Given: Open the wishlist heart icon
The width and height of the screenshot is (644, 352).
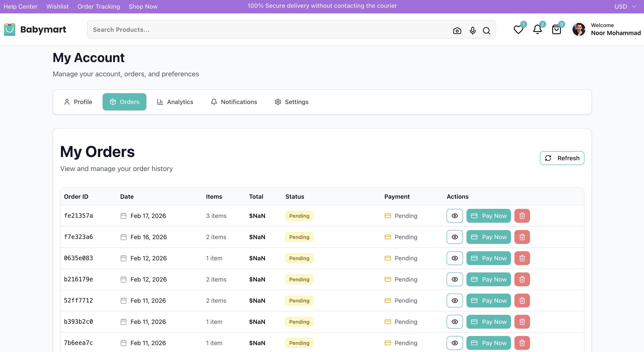Looking at the screenshot, I should point(518,30).
